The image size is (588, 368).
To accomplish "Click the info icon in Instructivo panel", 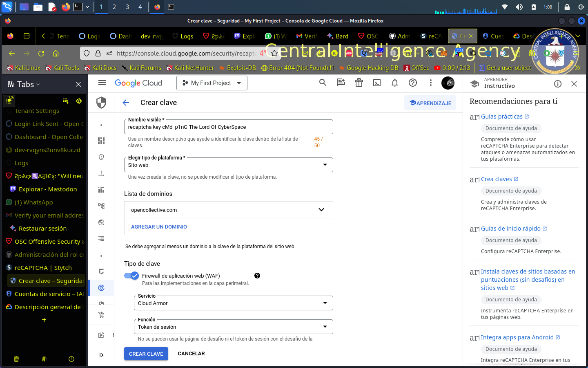I will [558, 84].
